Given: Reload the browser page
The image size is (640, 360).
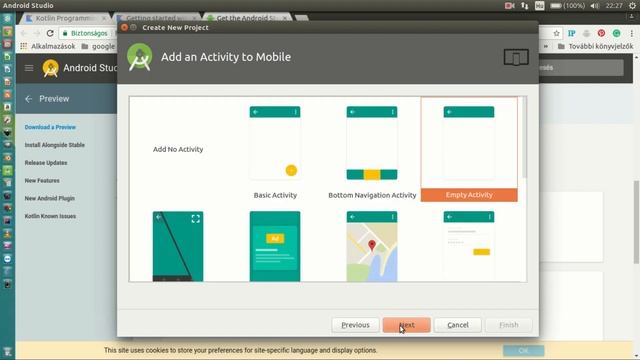Looking at the screenshot, I should pyautogui.click(x=50, y=33).
